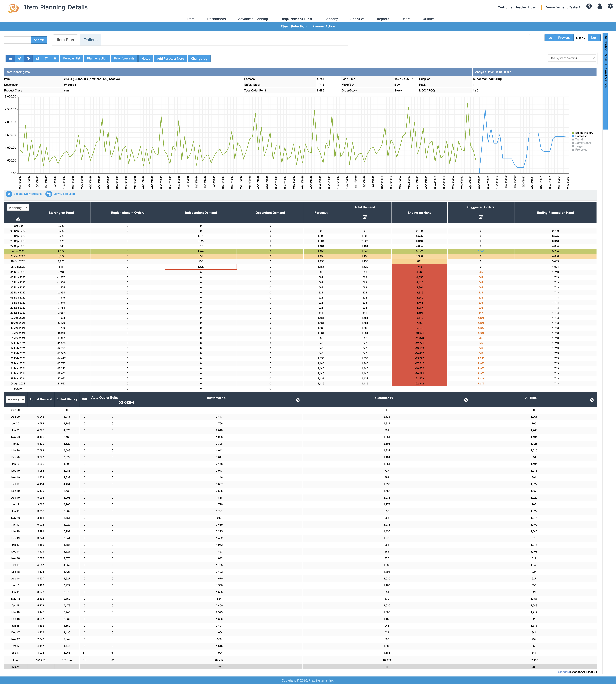Image resolution: width=616 pixels, height=689 pixels.
Task: Click the calendar icon in toolbar
Action: pos(47,59)
